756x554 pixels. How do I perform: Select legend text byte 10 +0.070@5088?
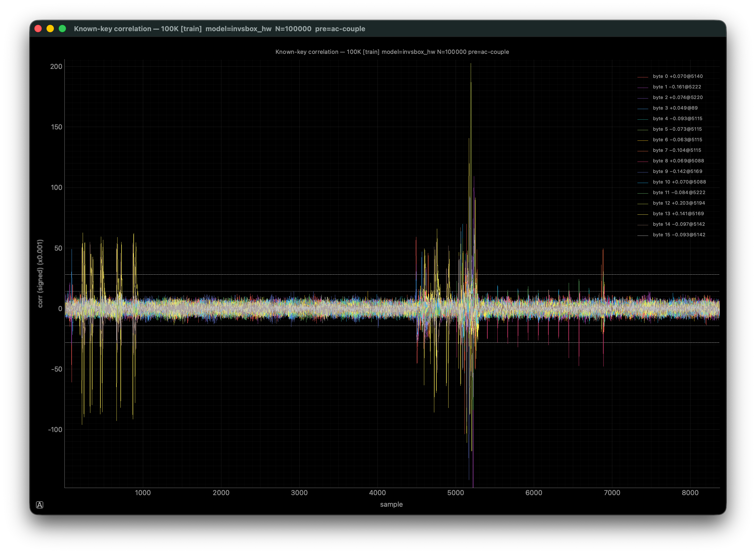click(679, 182)
